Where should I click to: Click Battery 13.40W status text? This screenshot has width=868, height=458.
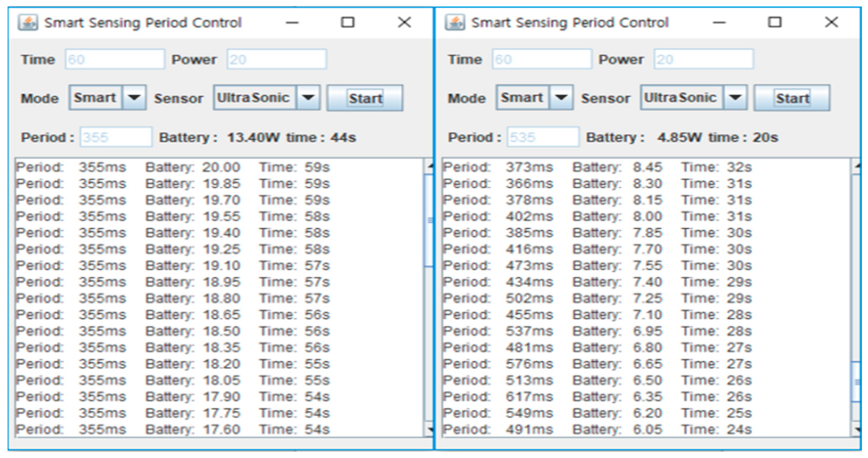[219, 137]
